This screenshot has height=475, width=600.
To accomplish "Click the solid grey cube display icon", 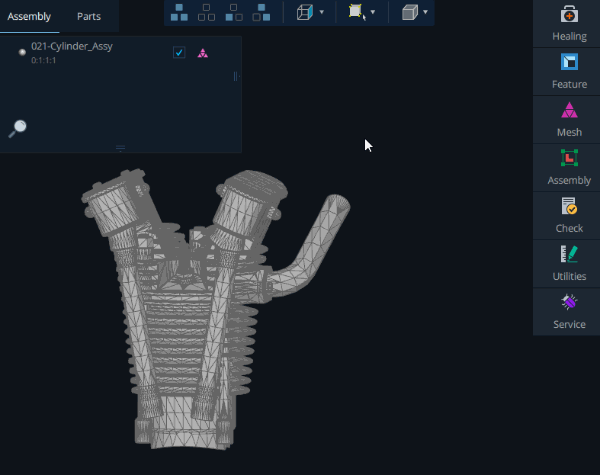I will coord(410,12).
